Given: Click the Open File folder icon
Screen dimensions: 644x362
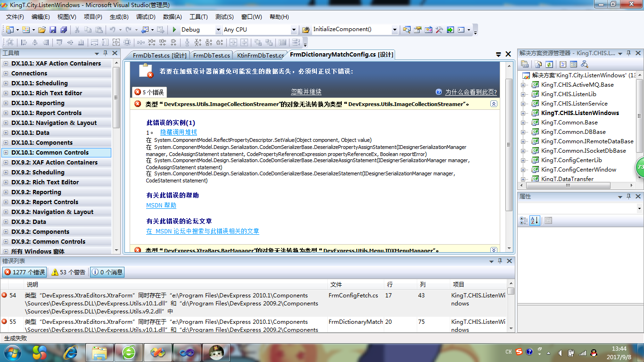Looking at the screenshot, I should 42,30.
